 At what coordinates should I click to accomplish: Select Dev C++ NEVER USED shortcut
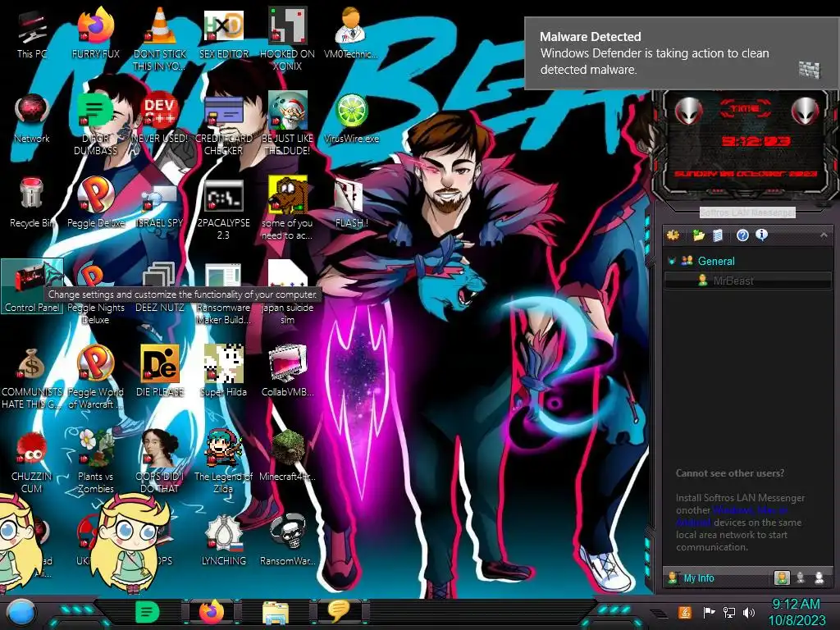[x=160, y=119]
